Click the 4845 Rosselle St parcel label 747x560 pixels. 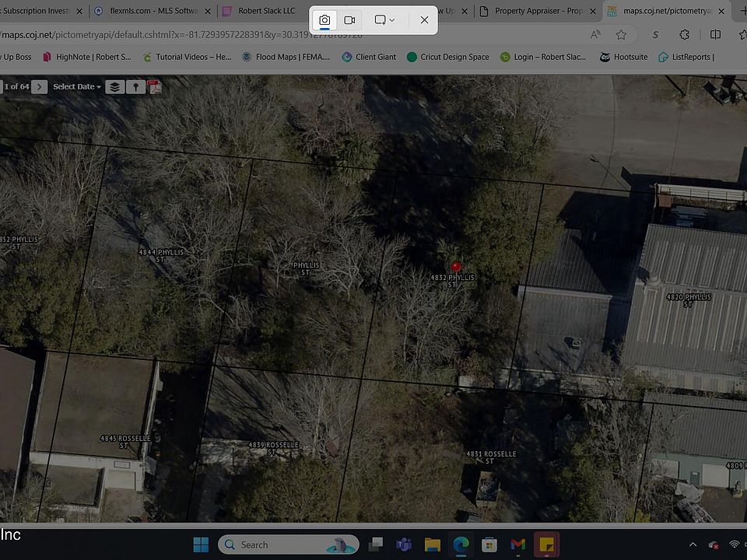point(125,442)
